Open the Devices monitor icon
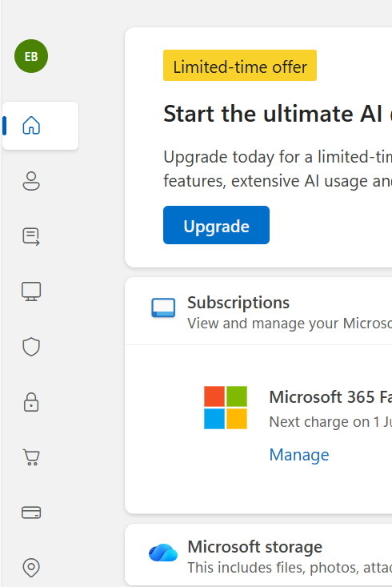The width and height of the screenshot is (392, 587). 31,291
